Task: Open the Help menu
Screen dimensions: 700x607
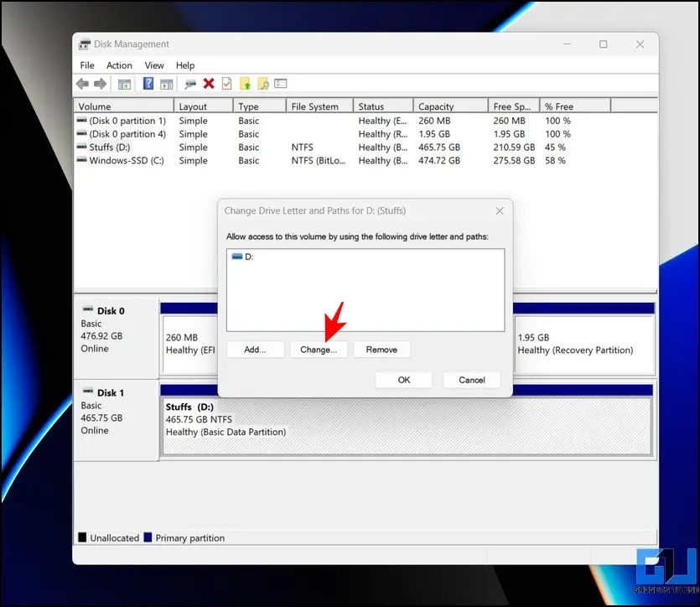Action: click(x=185, y=65)
